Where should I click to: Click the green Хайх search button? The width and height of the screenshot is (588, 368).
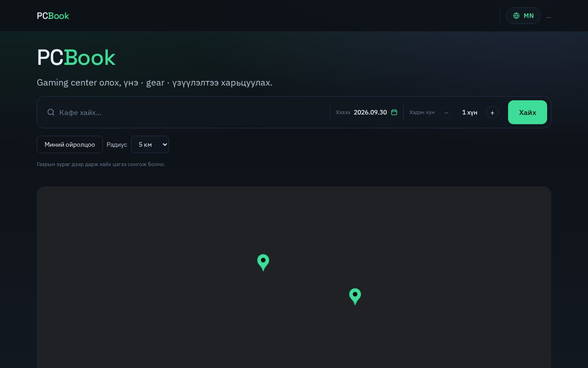click(x=527, y=112)
